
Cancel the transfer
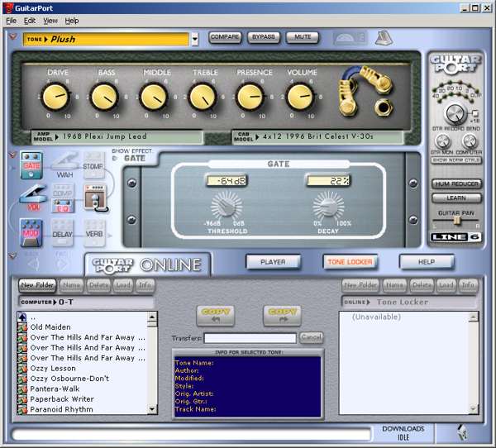click(312, 337)
